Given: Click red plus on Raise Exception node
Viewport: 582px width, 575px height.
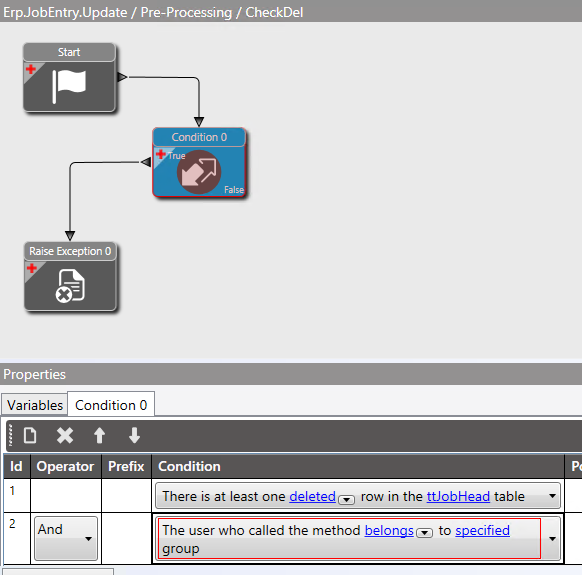Looking at the screenshot, I should (32, 268).
